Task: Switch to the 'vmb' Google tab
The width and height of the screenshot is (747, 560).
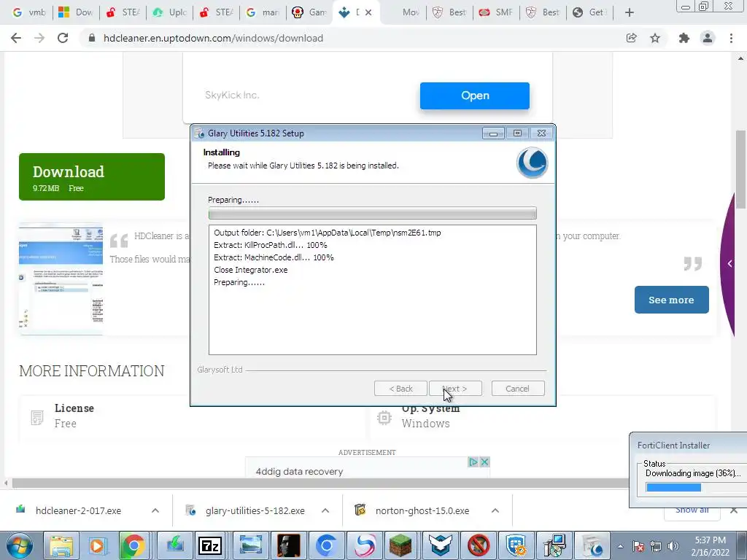Action: 28,12
